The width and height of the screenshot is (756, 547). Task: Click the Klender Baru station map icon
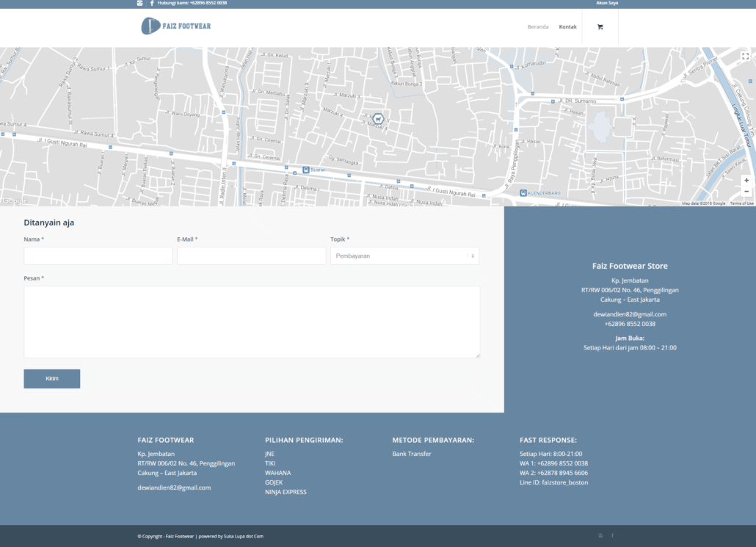pos(523,193)
